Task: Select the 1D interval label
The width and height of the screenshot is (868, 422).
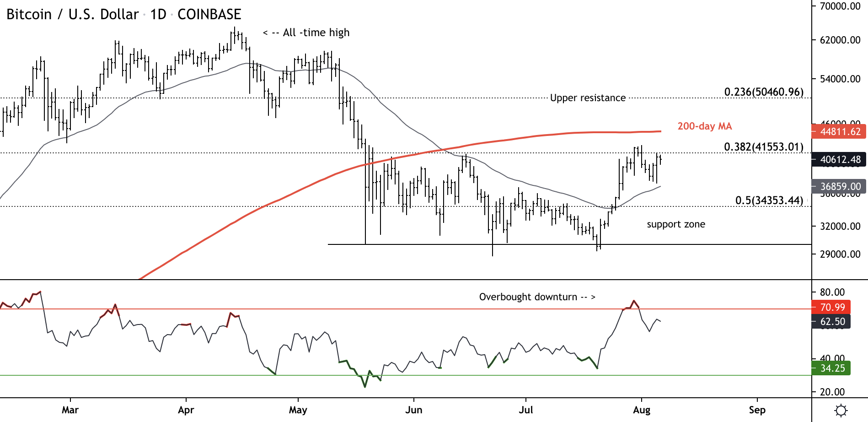Action: [x=158, y=15]
